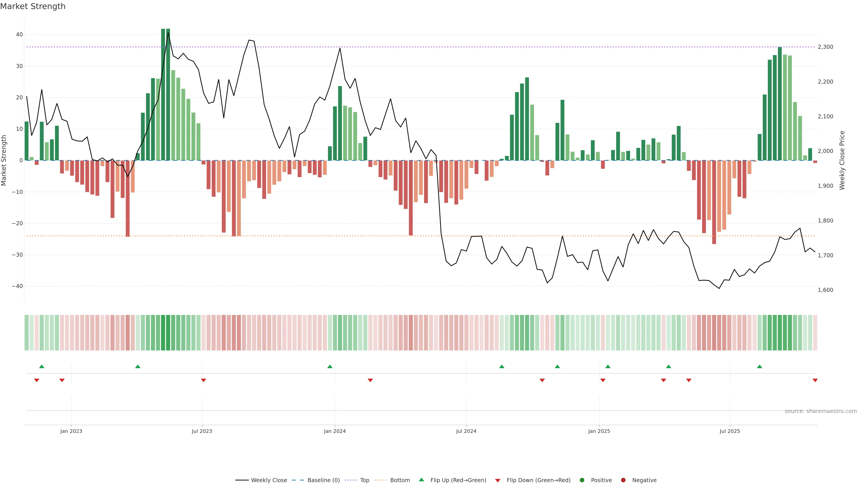Viewport: 868px width, 488px height.
Task: Click the flip-up triangle just before Jan 2024
Action: 330,366
